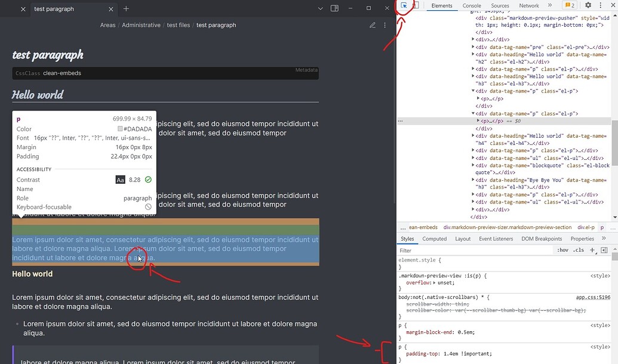618x364 pixels.
Task: Open the note's three-dot more options menu
Action: tap(385, 25)
